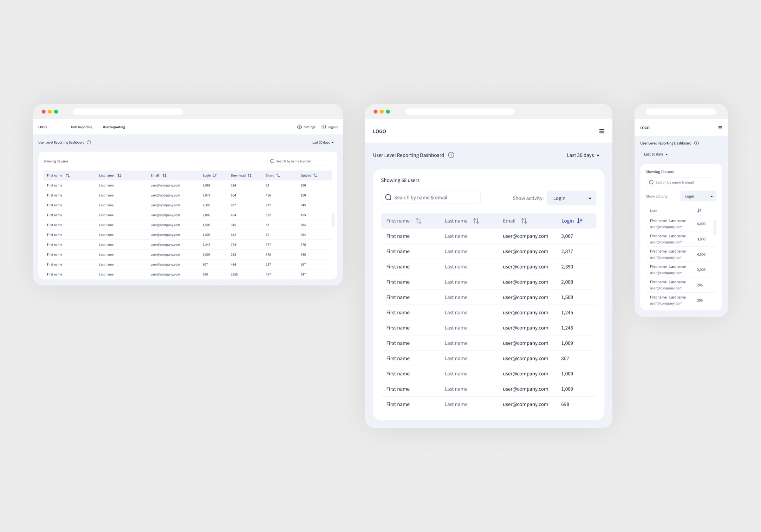Sort by Upload column arrows in desktop table
Screen dimensions: 761x532
pyautogui.click(x=315, y=176)
